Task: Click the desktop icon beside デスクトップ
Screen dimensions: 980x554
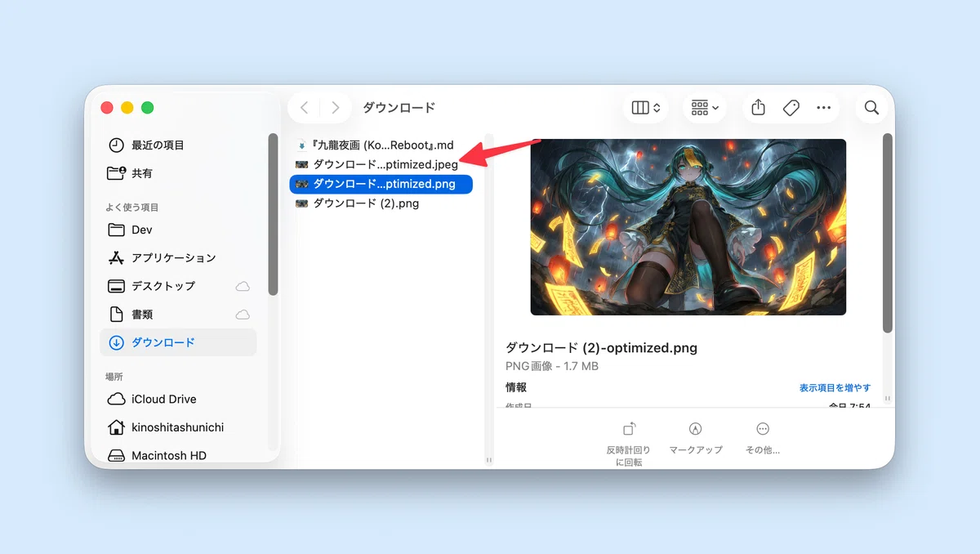Action: coord(116,286)
